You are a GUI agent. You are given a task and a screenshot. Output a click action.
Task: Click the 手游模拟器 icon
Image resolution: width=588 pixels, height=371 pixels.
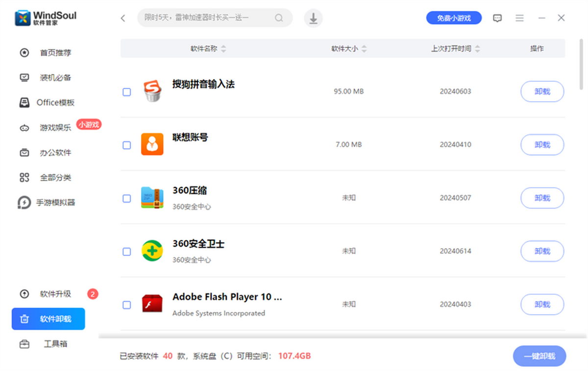coord(24,203)
